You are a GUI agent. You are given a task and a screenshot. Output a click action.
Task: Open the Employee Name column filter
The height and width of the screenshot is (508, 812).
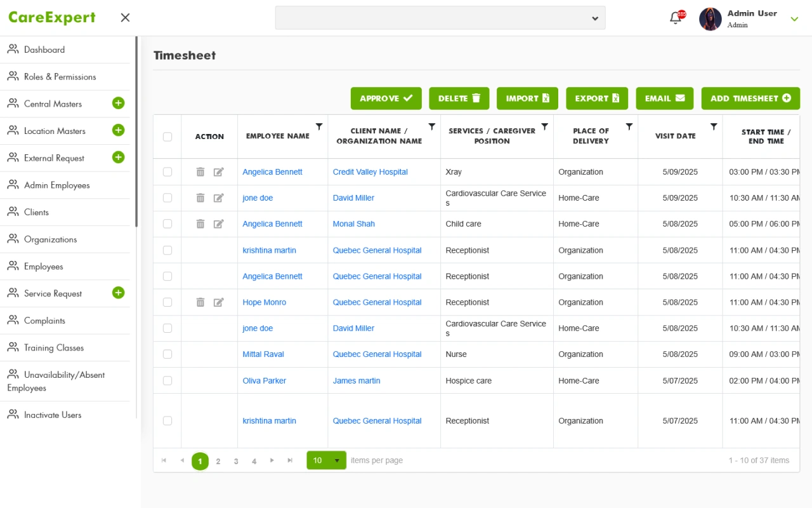point(319,127)
